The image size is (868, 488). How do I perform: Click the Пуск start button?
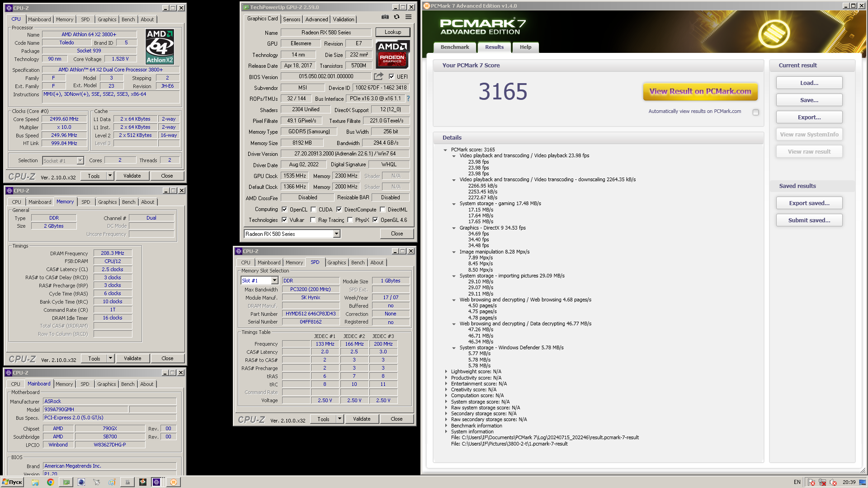[x=13, y=482]
